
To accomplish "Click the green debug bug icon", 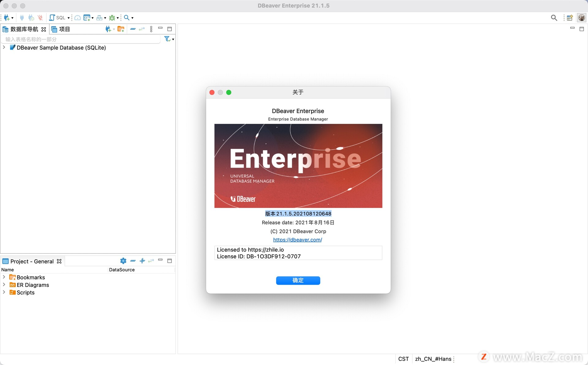I will [x=112, y=18].
